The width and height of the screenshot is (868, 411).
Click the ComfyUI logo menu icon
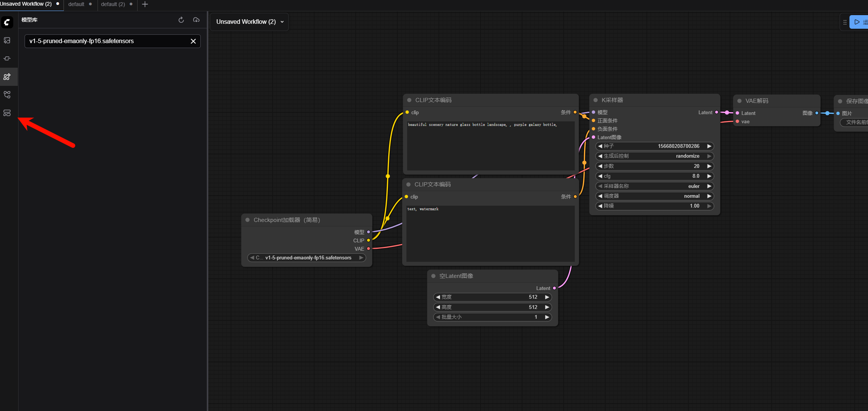pyautogui.click(x=7, y=22)
